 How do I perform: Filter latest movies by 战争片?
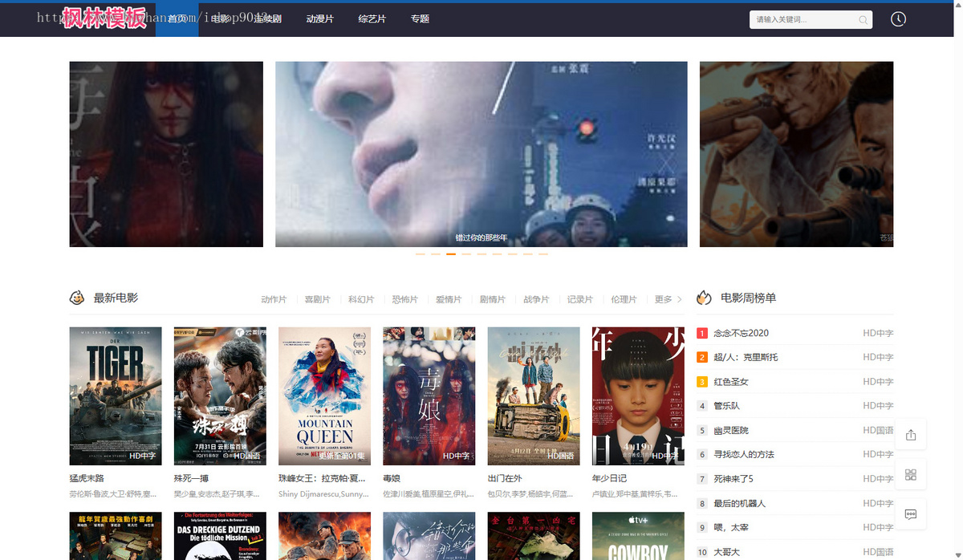(x=536, y=299)
